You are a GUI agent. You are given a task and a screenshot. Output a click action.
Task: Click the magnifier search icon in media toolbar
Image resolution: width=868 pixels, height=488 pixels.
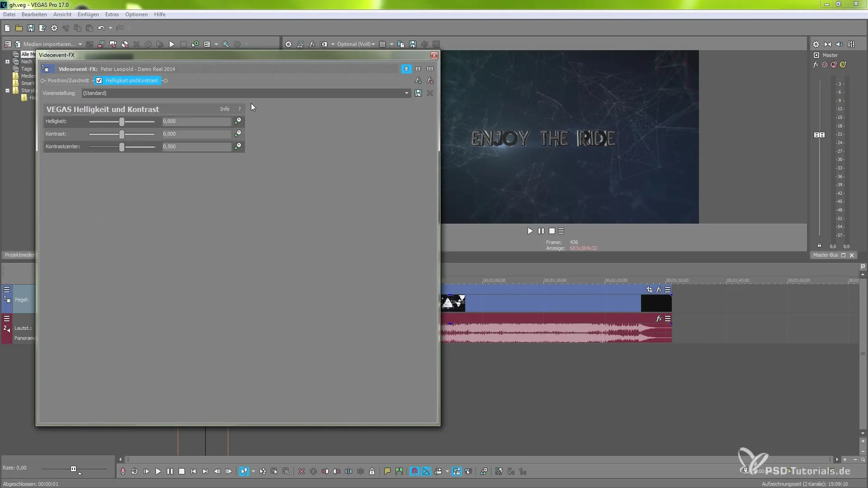coord(225,44)
